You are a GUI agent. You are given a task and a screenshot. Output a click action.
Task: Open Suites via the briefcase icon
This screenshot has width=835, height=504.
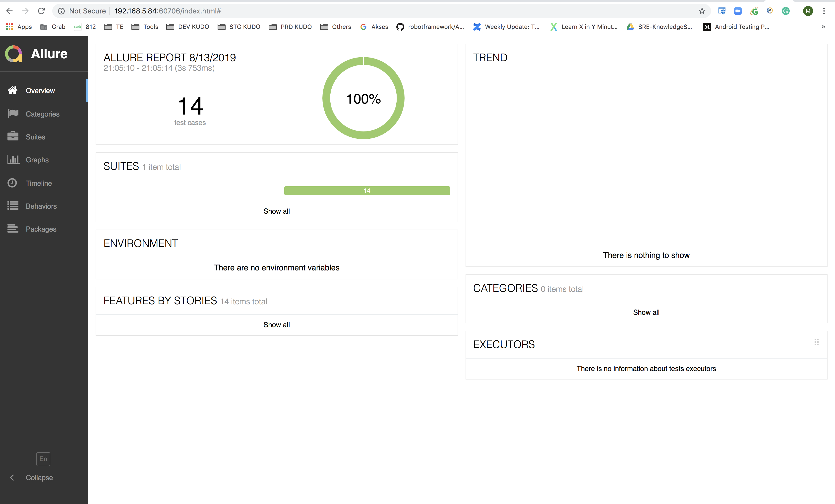13,136
